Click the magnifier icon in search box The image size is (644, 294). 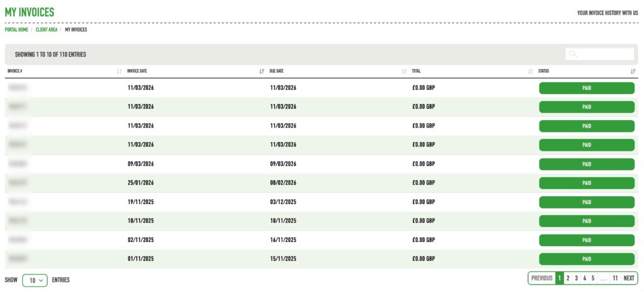(573, 54)
